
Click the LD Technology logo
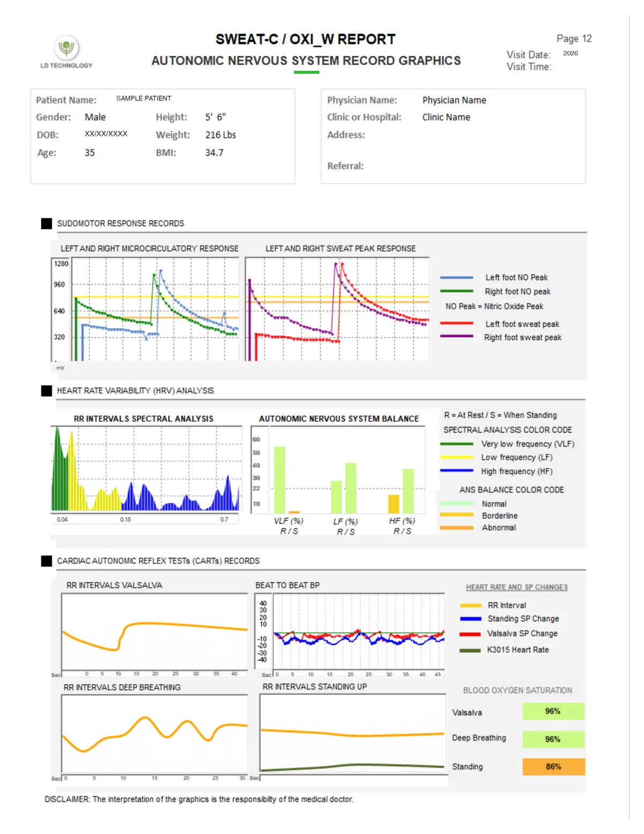[67, 52]
